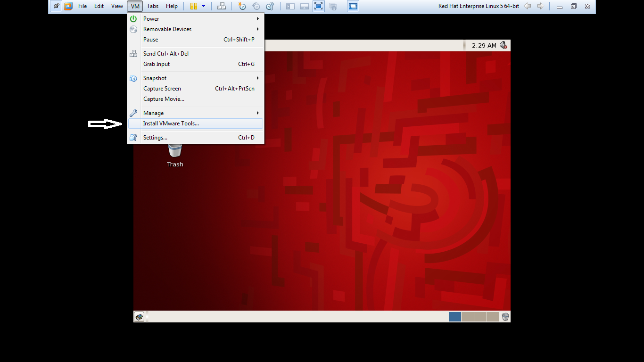Image resolution: width=644 pixels, height=362 pixels.
Task: Click the console view icon in the toolbar
Action: pos(353,6)
